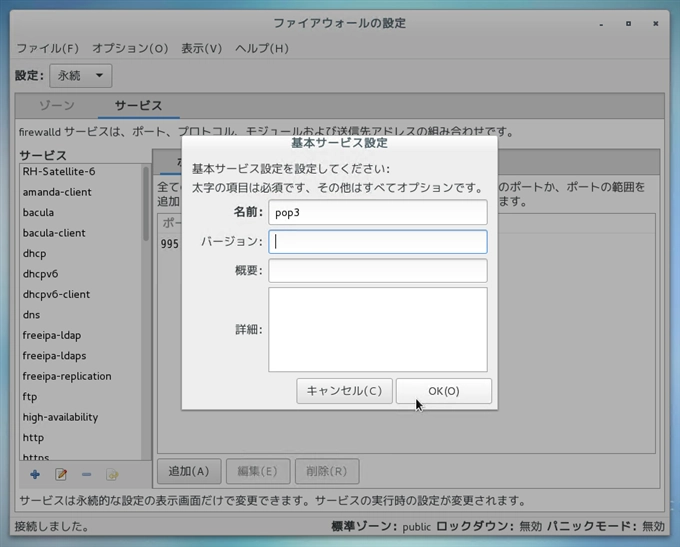Select RH-Satellite-6 in the services list

(x=81, y=171)
